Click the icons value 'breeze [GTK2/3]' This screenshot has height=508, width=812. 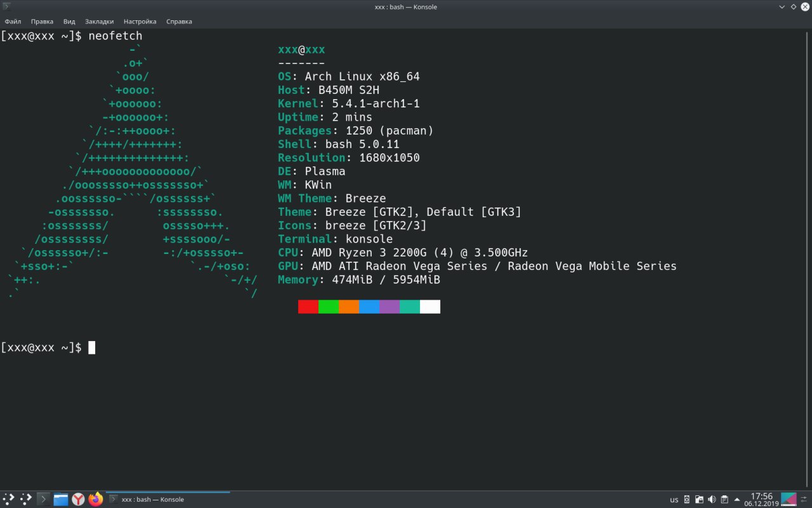coord(376,225)
